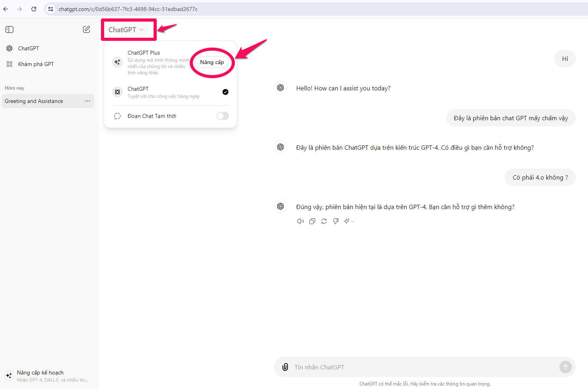Viewport: 588px width, 389px height.
Task: Collapse the sidebar with panel icon
Action: pos(9,29)
